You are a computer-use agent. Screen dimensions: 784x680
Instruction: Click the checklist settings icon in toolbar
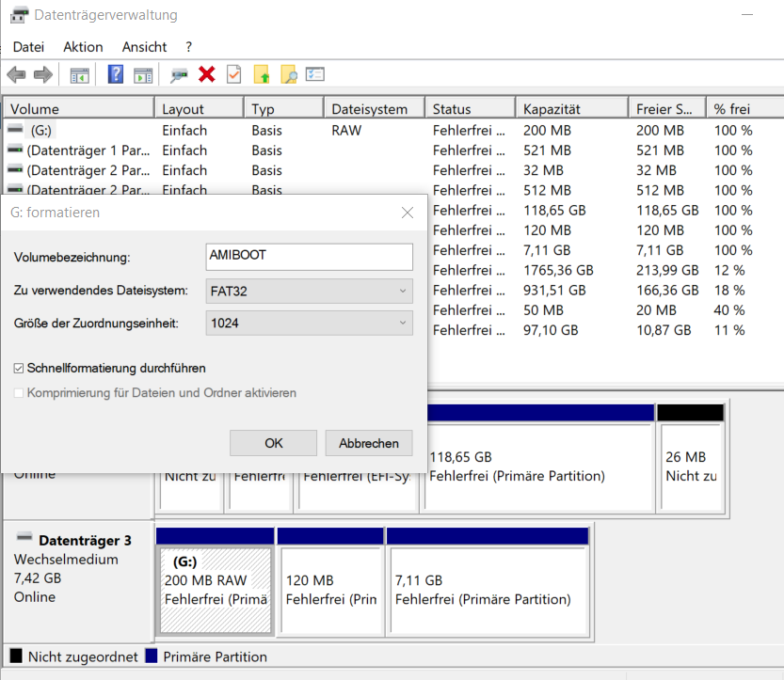[x=315, y=75]
